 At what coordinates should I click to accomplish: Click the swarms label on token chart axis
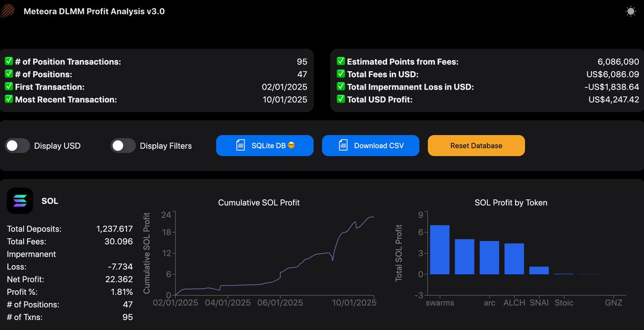440,303
